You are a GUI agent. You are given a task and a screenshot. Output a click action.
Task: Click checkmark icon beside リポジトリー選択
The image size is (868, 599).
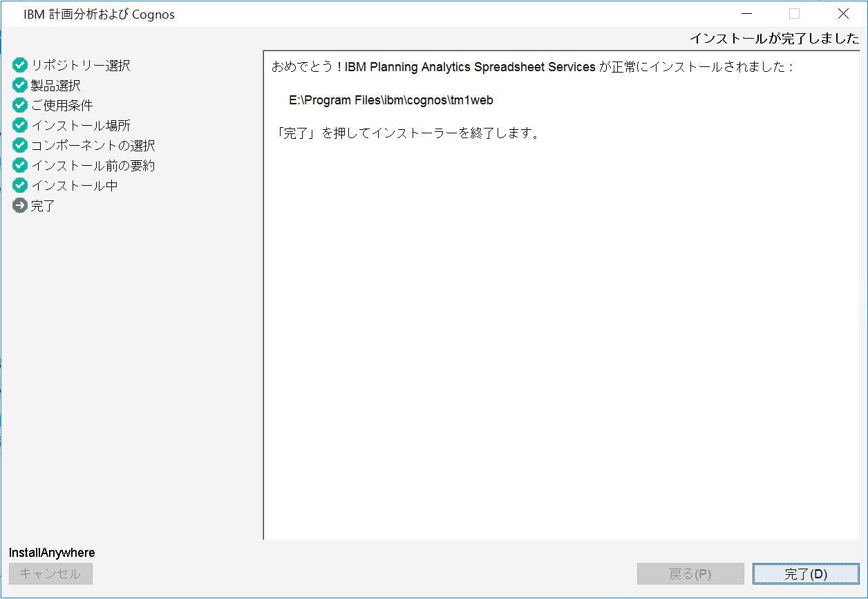click(20, 66)
